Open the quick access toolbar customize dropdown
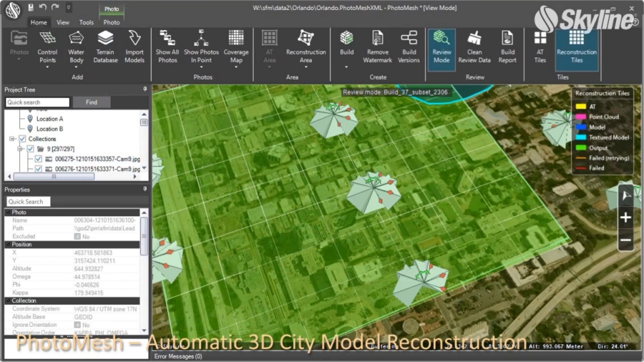The width and height of the screenshot is (644, 362). pyautogui.click(x=69, y=8)
